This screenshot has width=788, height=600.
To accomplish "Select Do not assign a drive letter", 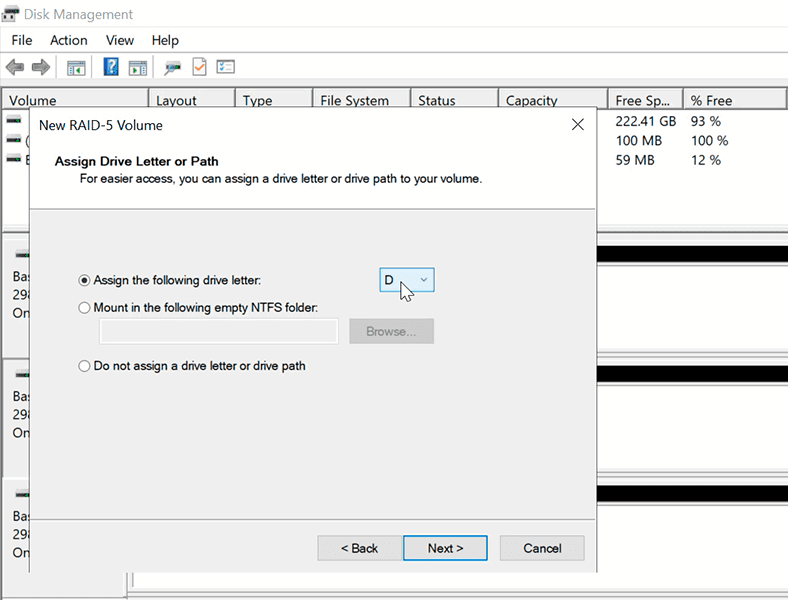I will coord(191,366).
